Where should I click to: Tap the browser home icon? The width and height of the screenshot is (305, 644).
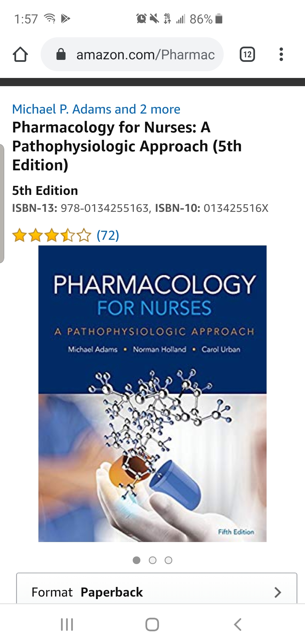(20, 54)
